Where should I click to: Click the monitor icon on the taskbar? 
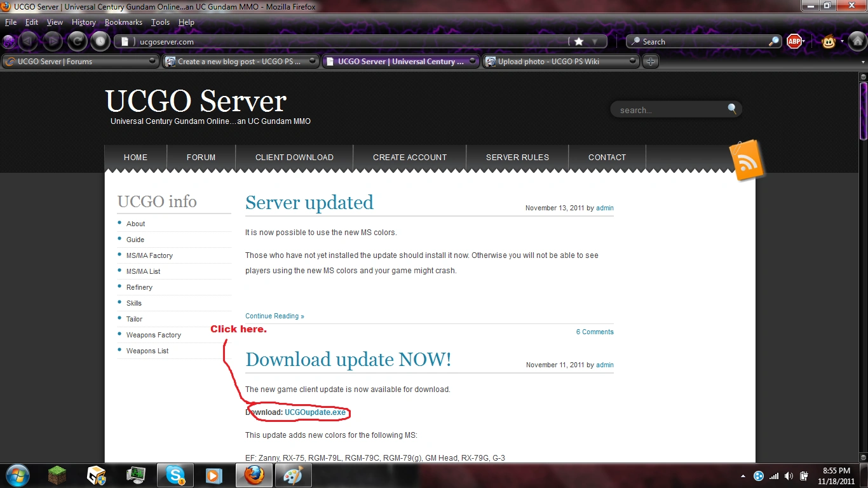(x=135, y=475)
